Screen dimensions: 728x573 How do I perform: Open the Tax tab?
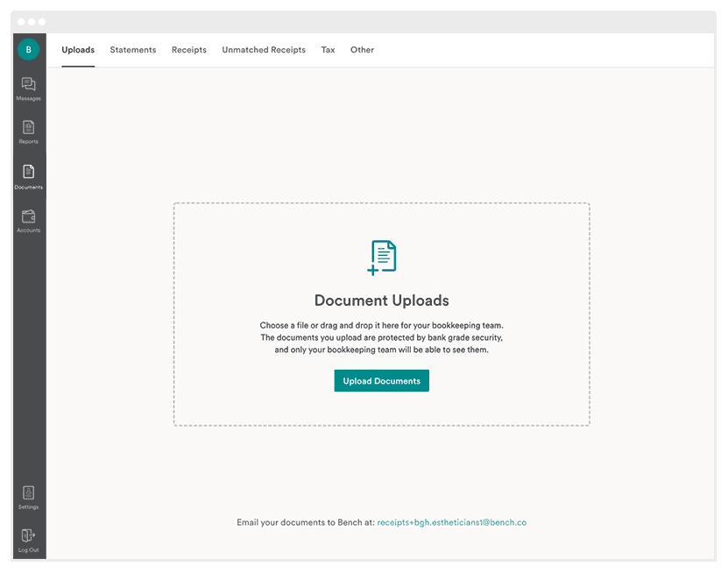[328, 50]
